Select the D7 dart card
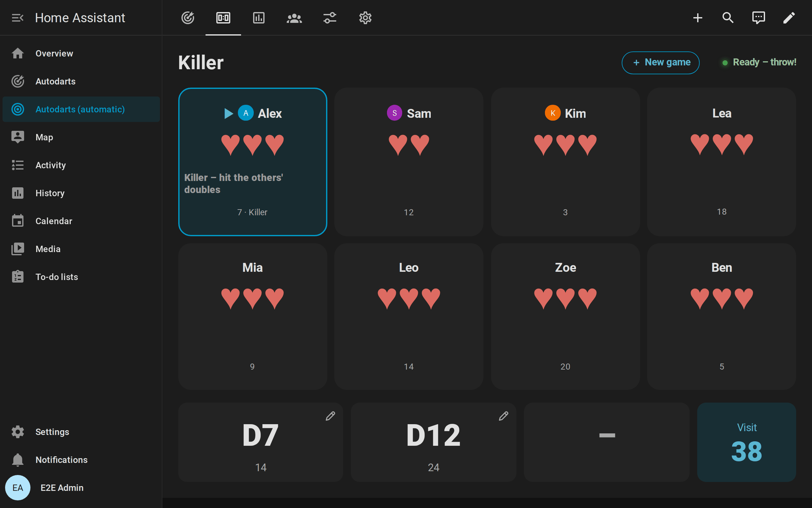Image resolution: width=812 pixels, height=508 pixels. (x=261, y=442)
